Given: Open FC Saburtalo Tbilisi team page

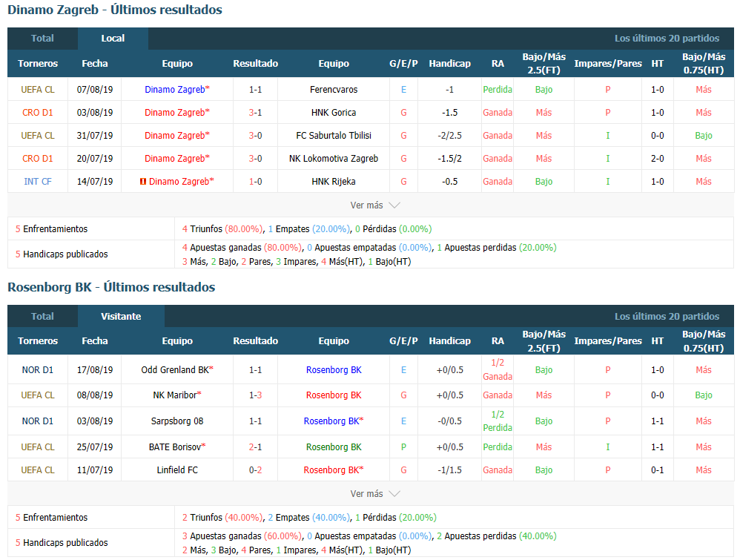Looking at the screenshot, I should pyautogui.click(x=334, y=136).
